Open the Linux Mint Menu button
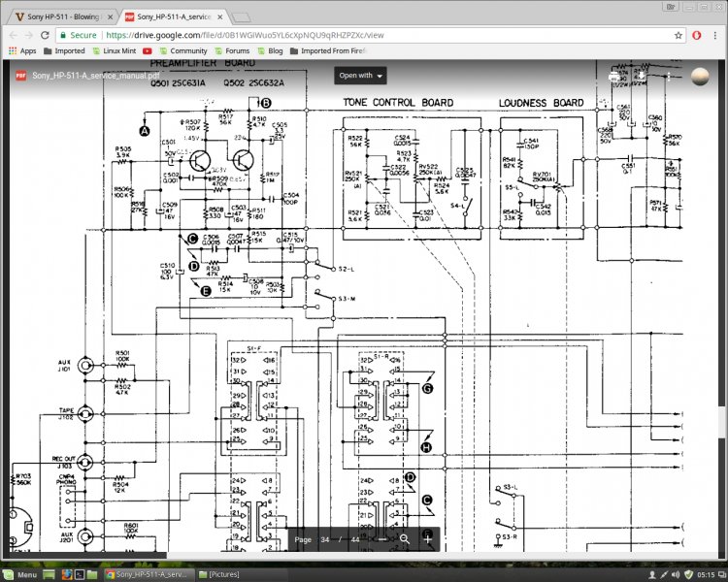The image size is (728, 582). point(19,574)
